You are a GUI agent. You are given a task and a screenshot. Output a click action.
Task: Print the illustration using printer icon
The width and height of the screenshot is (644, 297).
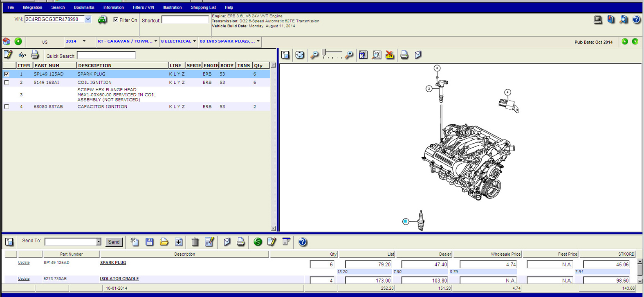point(404,55)
